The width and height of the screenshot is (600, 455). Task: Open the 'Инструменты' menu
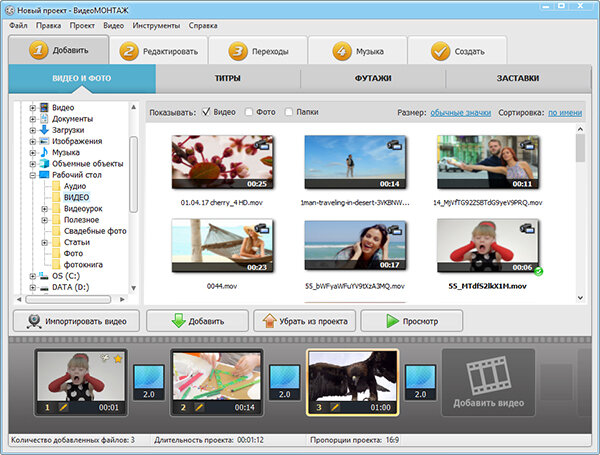tap(156, 26)
